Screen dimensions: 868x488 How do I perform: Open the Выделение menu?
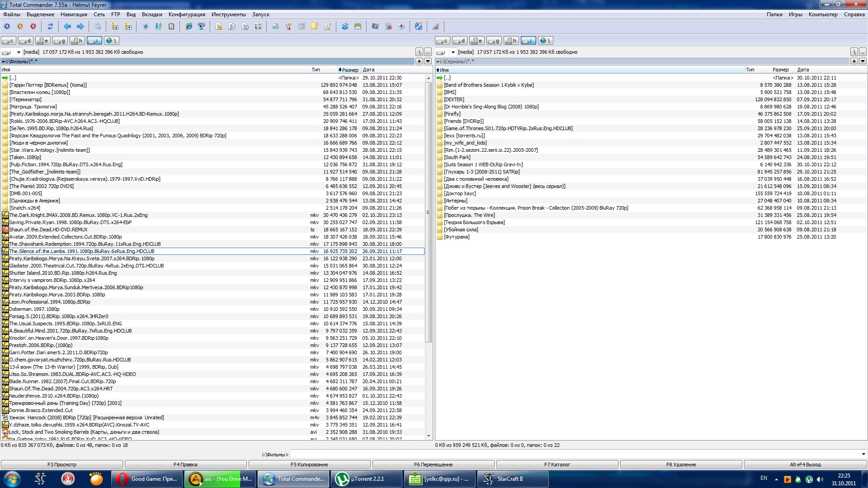(40, 14)
